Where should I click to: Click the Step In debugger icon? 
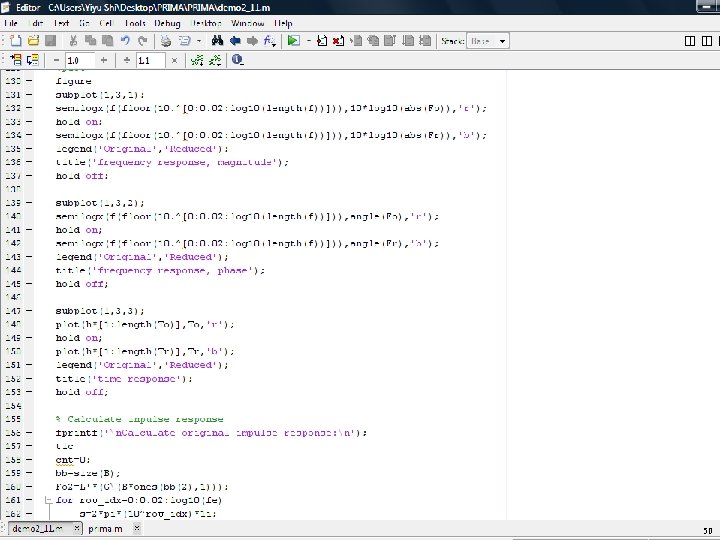373,41
